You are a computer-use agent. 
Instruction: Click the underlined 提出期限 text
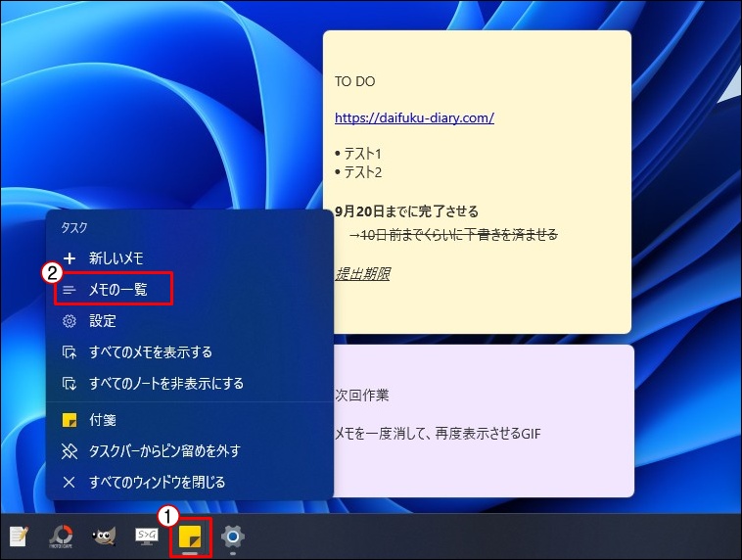362,273
